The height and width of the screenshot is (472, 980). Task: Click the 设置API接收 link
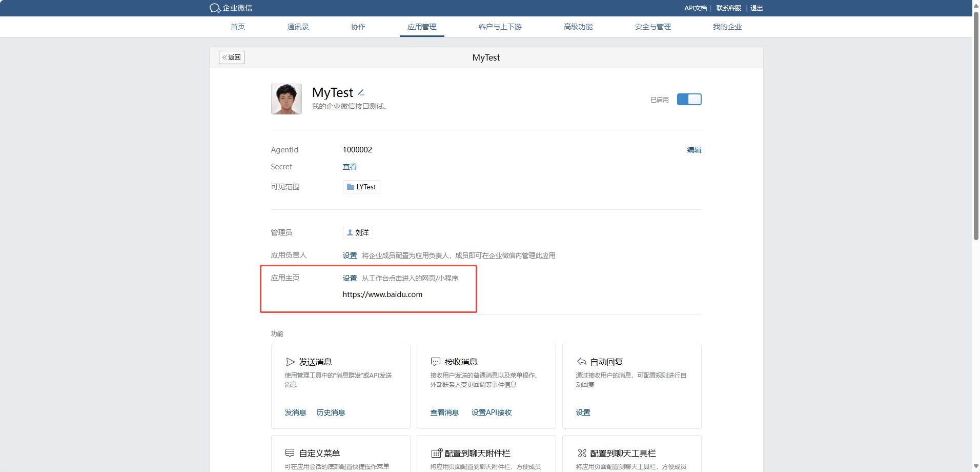pos(492,412)
